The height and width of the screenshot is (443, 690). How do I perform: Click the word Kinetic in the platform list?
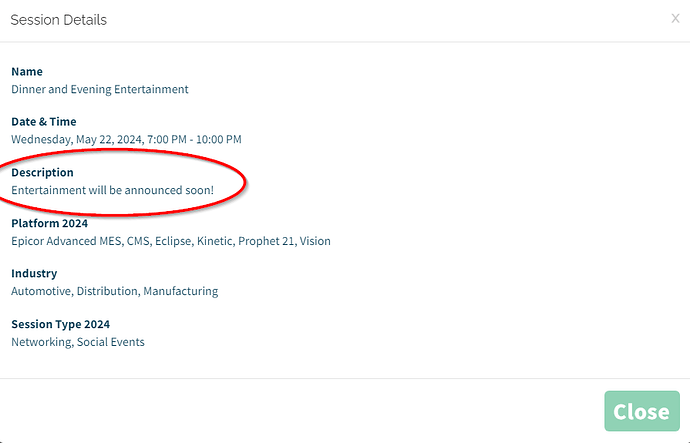pos(215,241)
